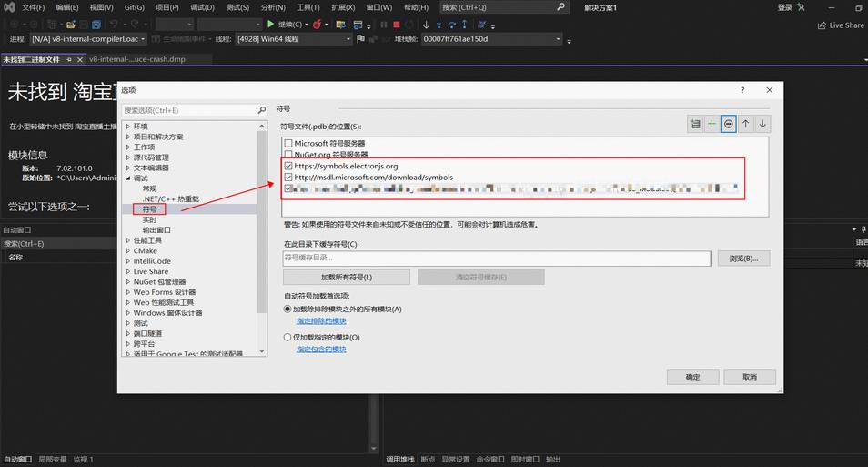Click the add new symbol location plus icon
The width and height of the screenshot is (868, 467).
coord(712,124)
